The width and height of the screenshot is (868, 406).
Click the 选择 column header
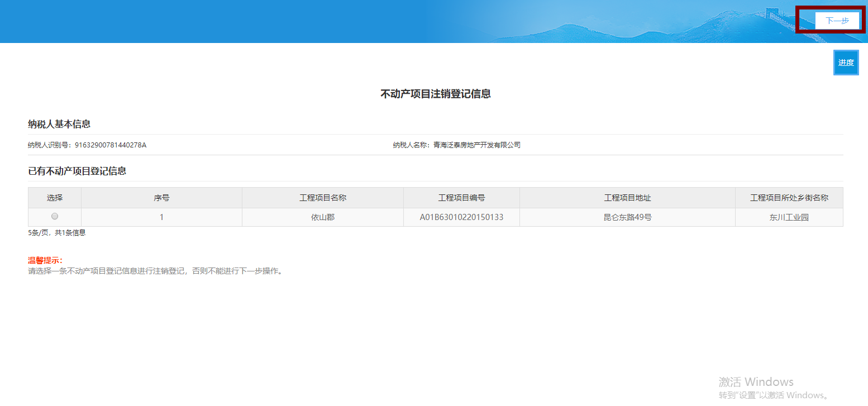pos(55,198)
